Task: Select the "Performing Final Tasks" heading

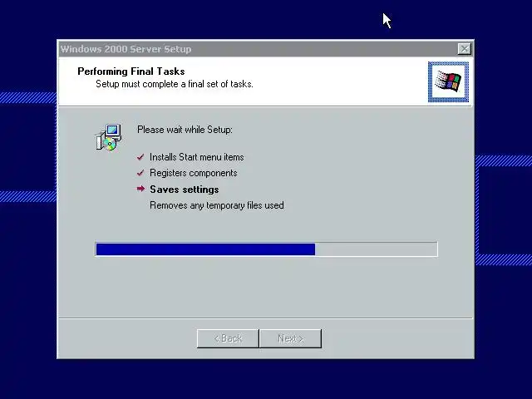Action: click(x=131, y=71)
